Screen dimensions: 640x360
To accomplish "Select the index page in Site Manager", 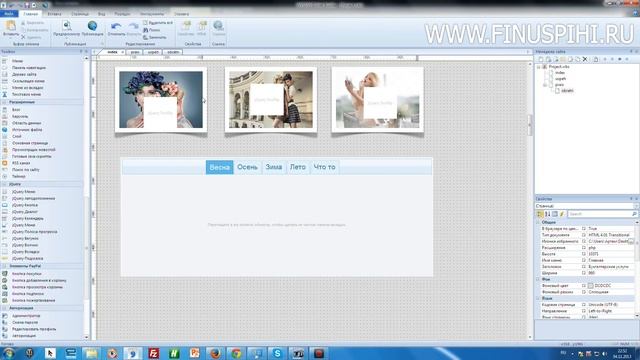I will point(560,73).
